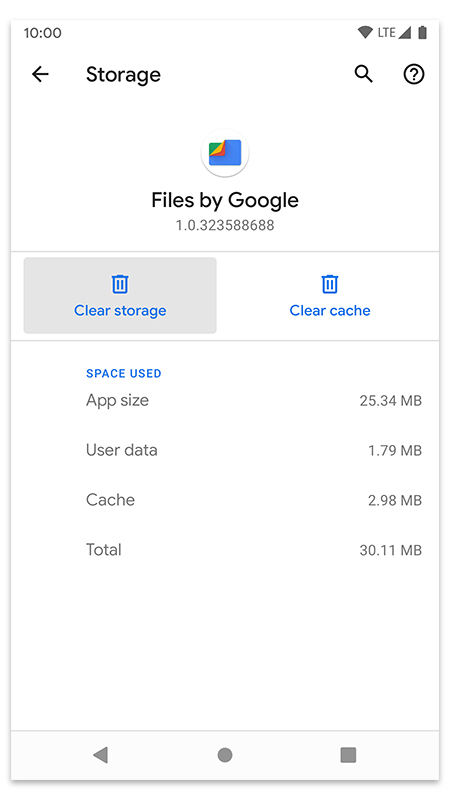Open search with the magnifier icon
Image resolution: width=451 pixels, height=800 pixels.
tap(364, 74)
